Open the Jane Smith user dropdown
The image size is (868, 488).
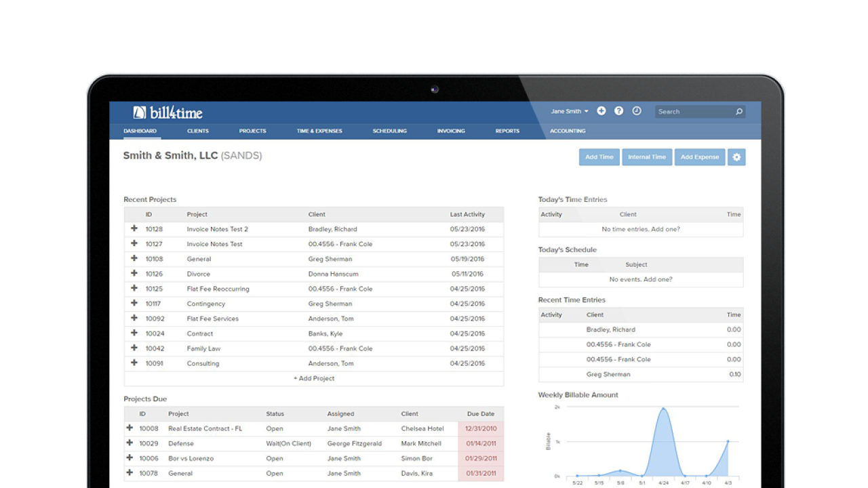point(569,112)
